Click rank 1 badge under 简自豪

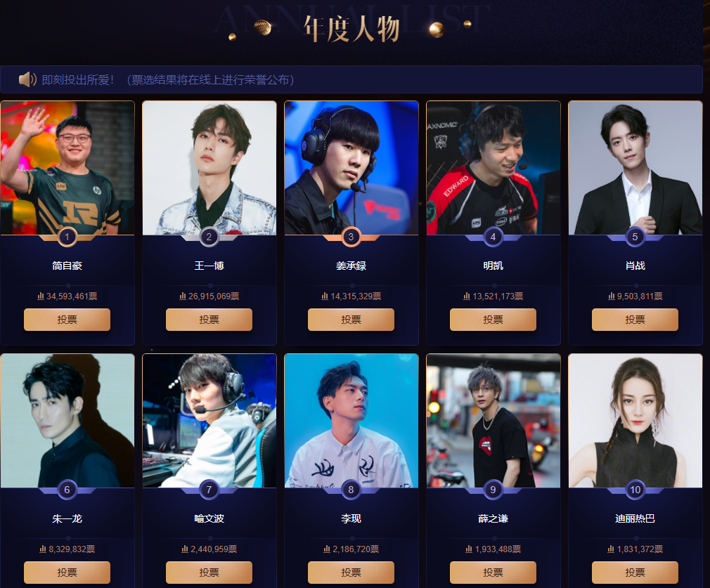click(67, 237)
